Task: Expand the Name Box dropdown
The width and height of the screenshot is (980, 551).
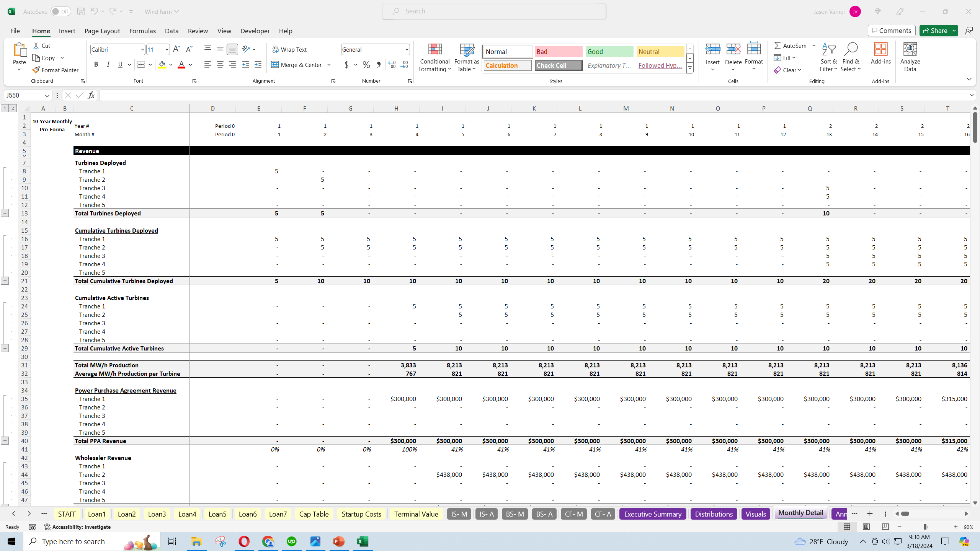Action: point(47,95)
